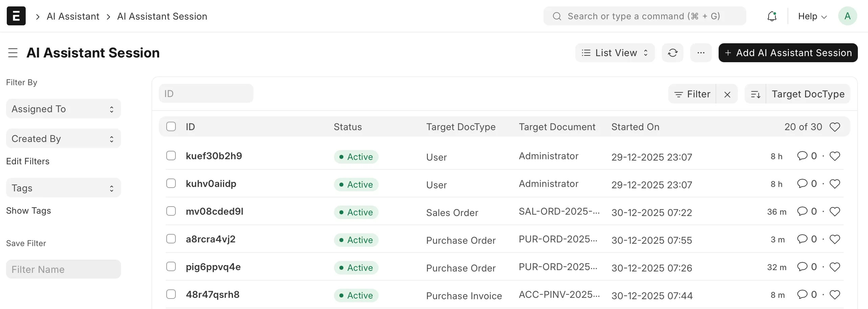Image resolution: width=868 pixels, height=309 pixels.
Task: Select the kuhv0aiidp row checkbox
Action: click(x=171, y=184)
